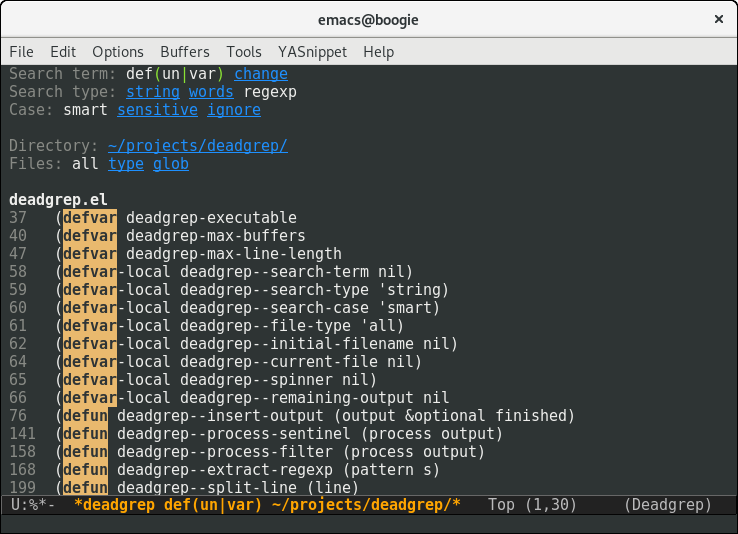
Task: Go to result line 60 deadgrep--search-case
Action: pyautogui.click(x=225, y=308)
